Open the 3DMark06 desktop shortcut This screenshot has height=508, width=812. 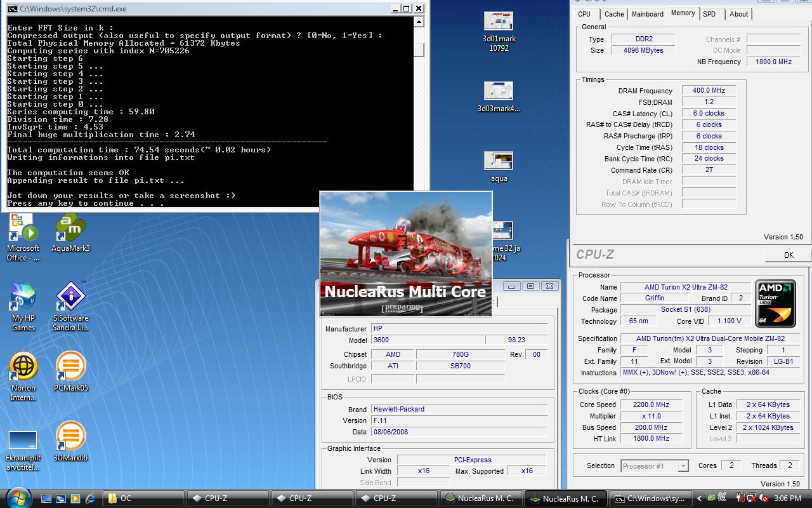(x=70, y=442)
